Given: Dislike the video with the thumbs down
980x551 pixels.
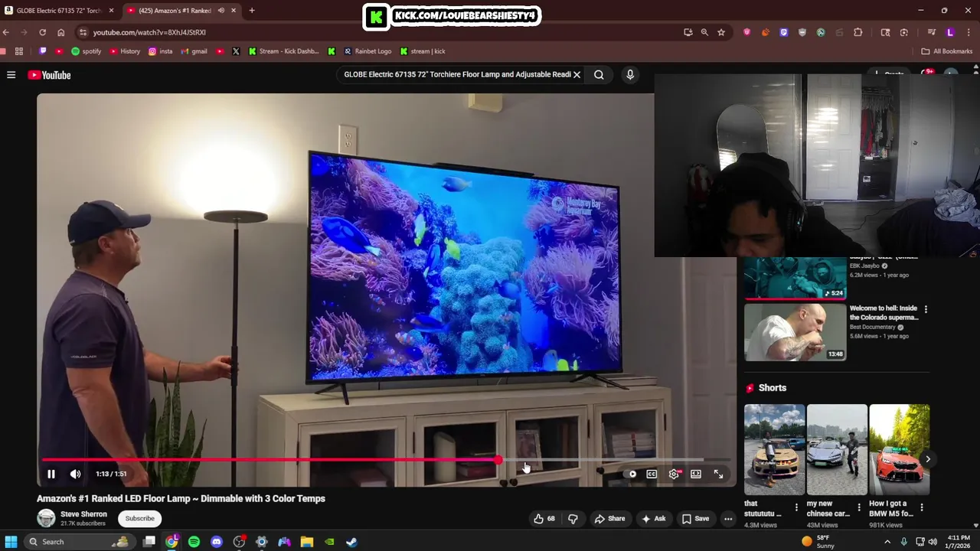Looking at the screenshot, I should pyautogui.click(x=573, y=519).
